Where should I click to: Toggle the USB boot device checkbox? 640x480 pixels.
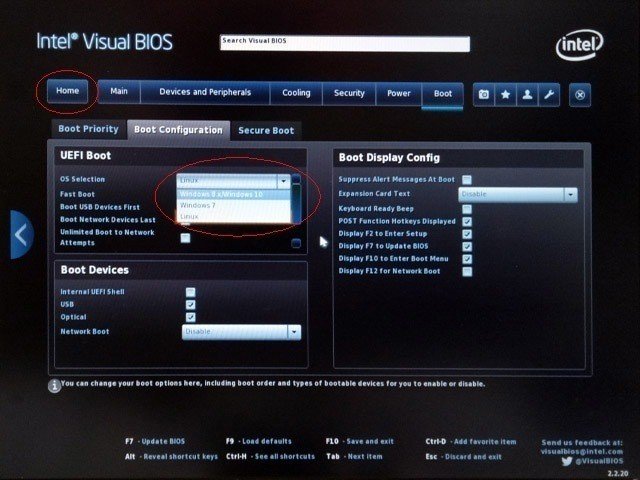190,305
